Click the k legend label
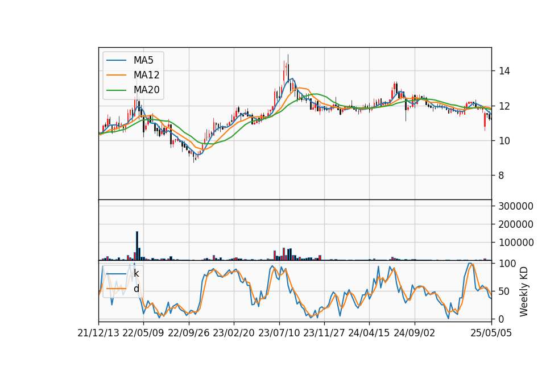Image resolution: width=546 pixels, height=392 pixels. (136, 273)
